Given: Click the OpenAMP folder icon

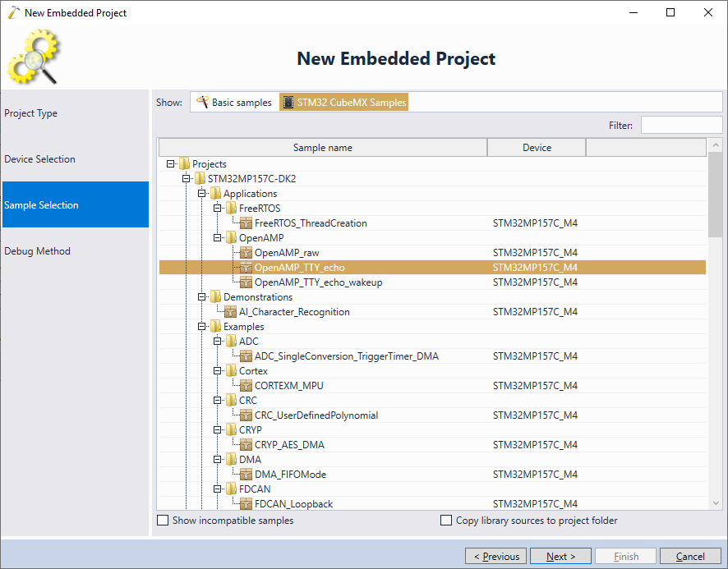Looking at the screenshot, I should click(x=231, y=238).
